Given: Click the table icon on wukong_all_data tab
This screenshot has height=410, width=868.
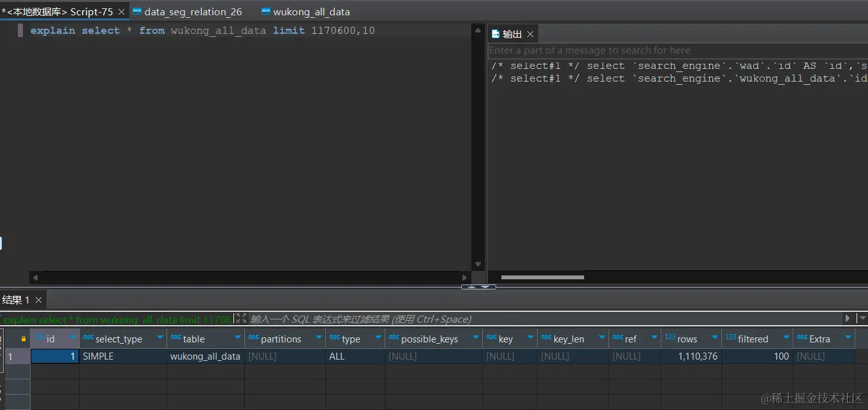Looking at the screenshot, I should (266, 11).
